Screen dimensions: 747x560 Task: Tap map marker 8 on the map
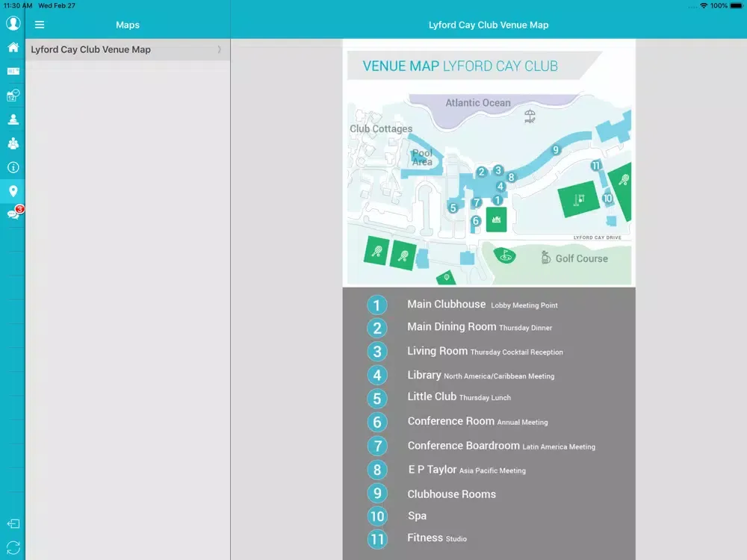coord(511,177)
